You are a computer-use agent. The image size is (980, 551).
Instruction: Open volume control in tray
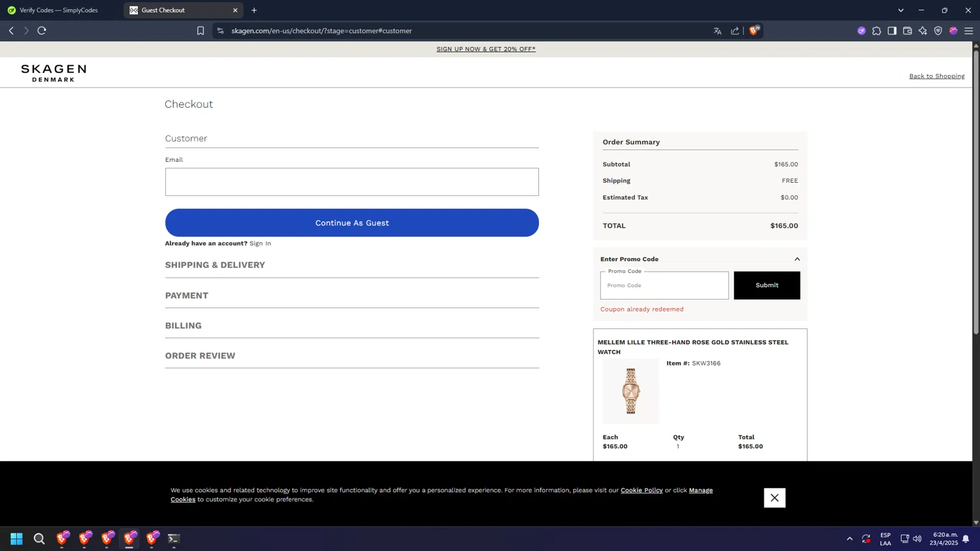(x=917, y=539)
